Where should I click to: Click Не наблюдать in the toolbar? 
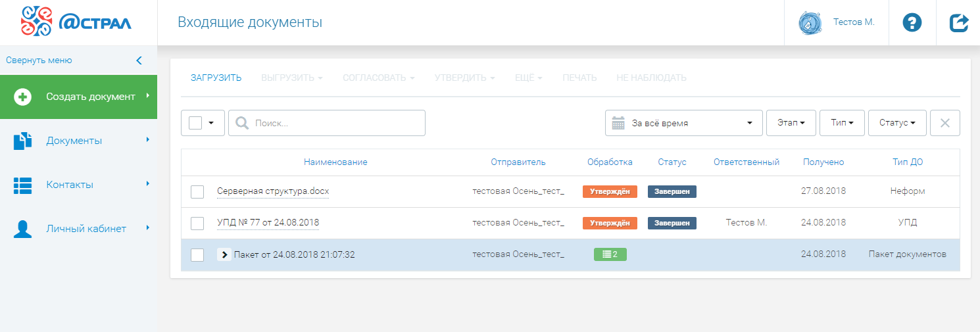[x=651, y=78]
